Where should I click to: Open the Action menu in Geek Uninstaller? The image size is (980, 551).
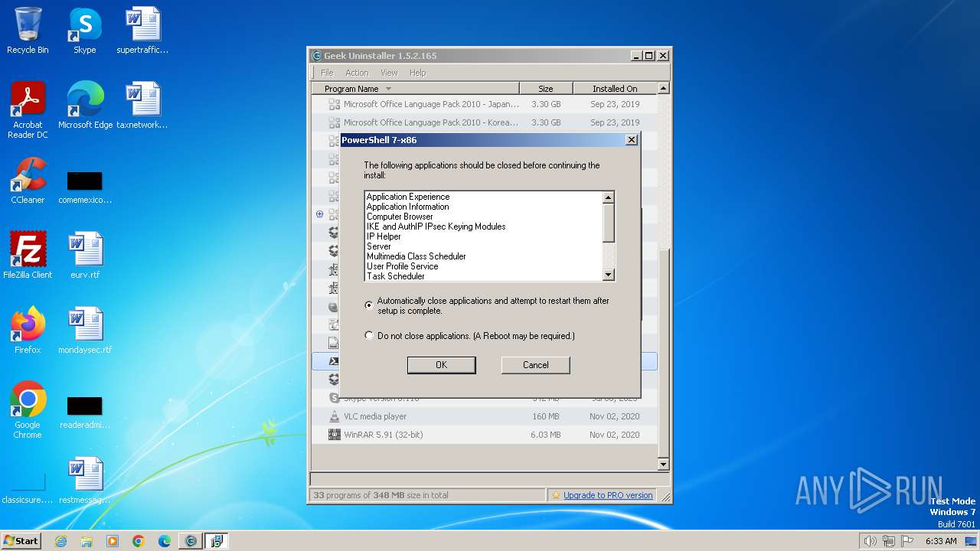point(357,73)
